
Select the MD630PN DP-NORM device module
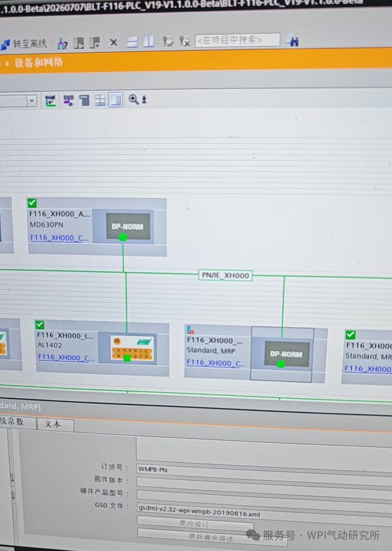coord(128,226)
